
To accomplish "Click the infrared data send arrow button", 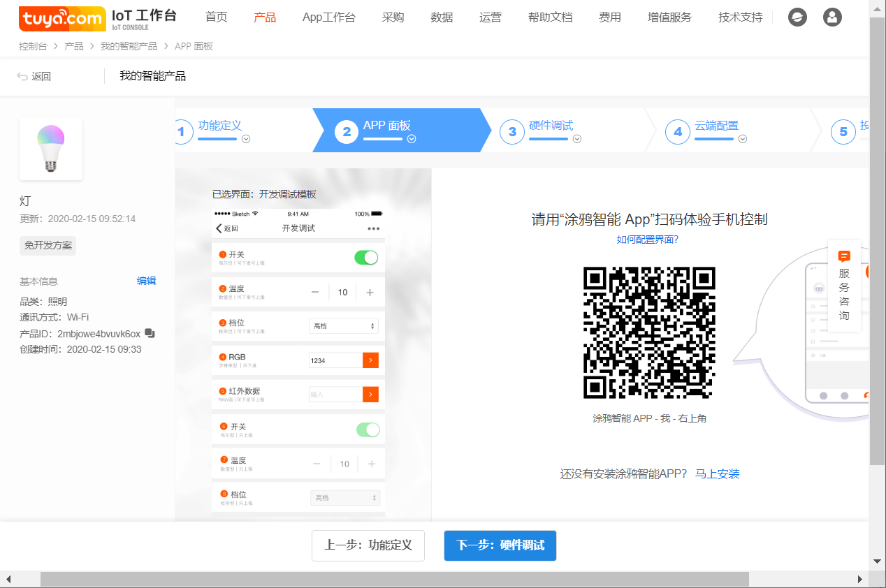I will [370, 394].
